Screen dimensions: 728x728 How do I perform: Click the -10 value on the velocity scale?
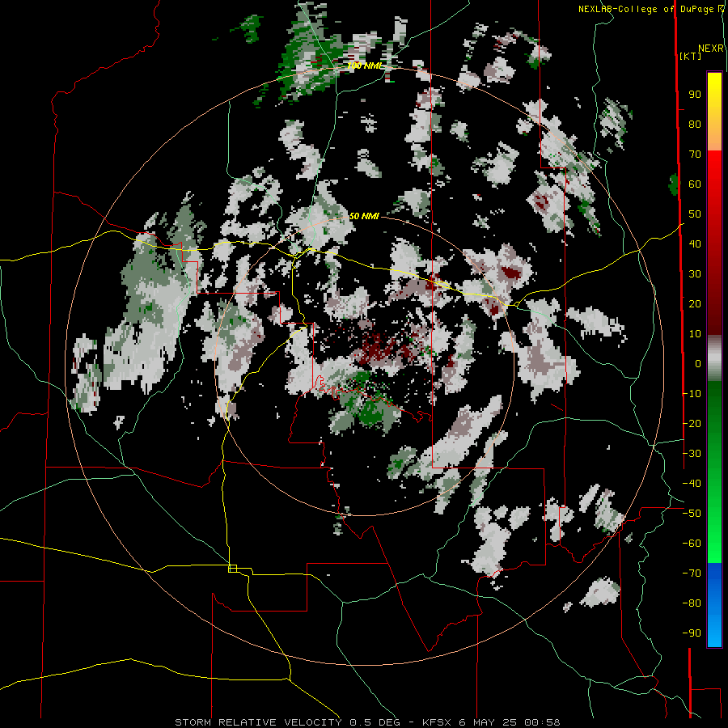tap(692, 394)
